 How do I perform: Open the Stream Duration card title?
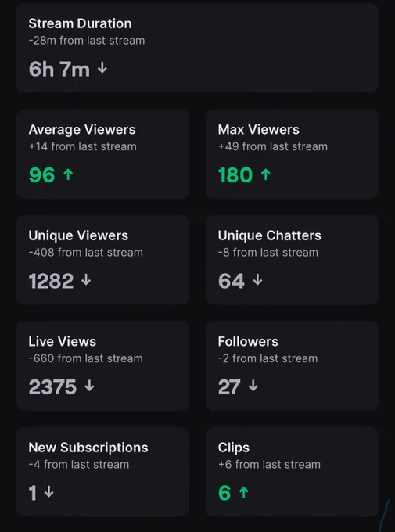tap(80, 23)
